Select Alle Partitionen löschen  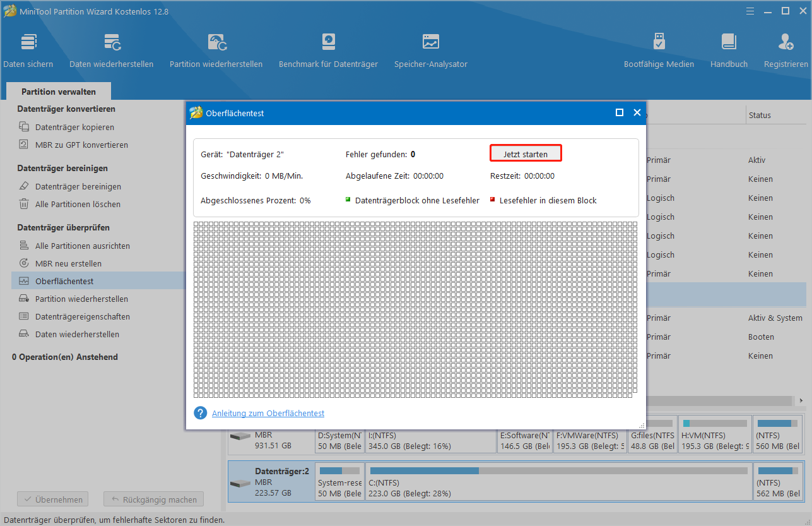[x=78, y=204]
